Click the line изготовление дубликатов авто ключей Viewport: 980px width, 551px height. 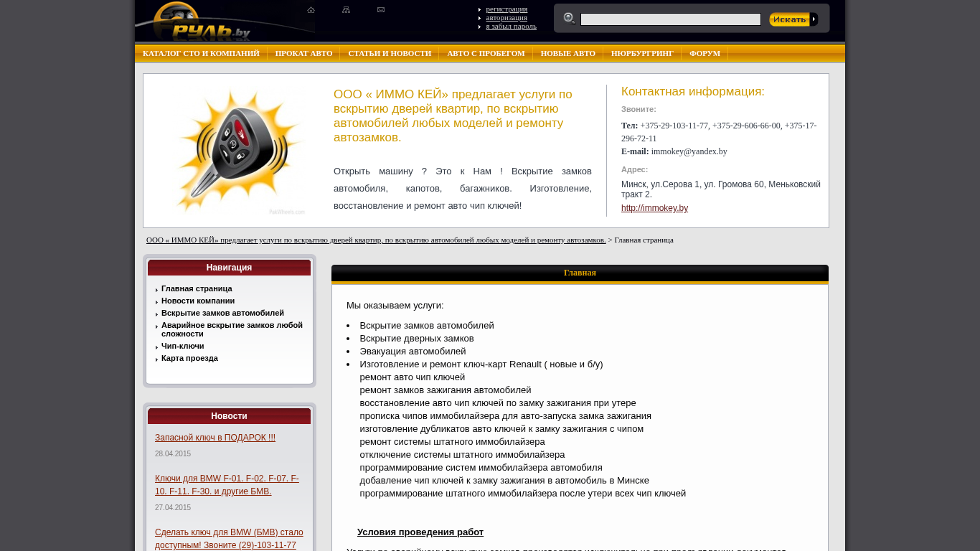pos(502,429)
